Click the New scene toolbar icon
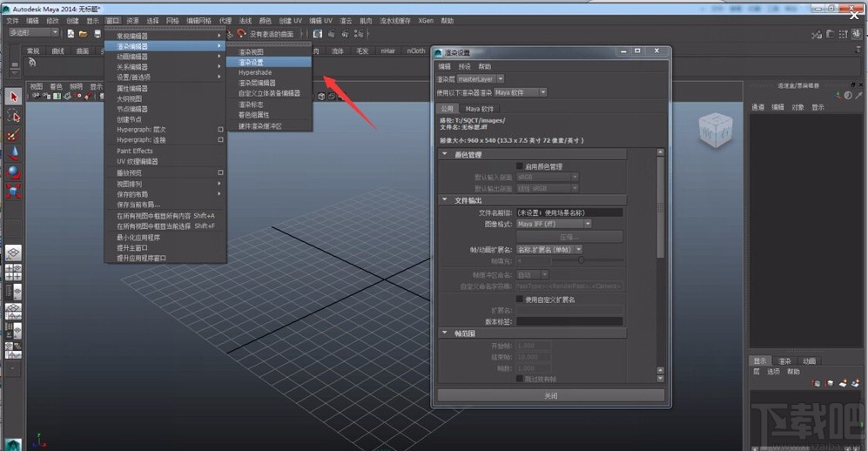 71,34
